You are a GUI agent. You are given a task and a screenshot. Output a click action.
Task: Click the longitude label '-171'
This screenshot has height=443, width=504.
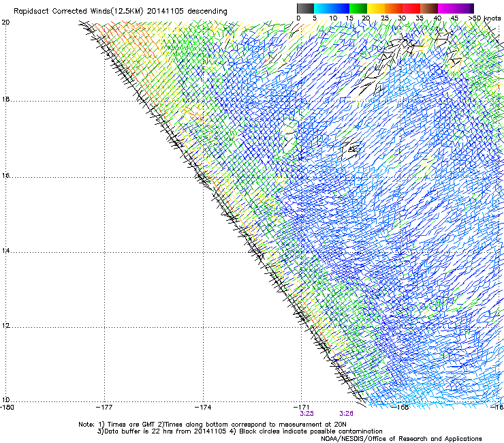(x=302, y=407)
